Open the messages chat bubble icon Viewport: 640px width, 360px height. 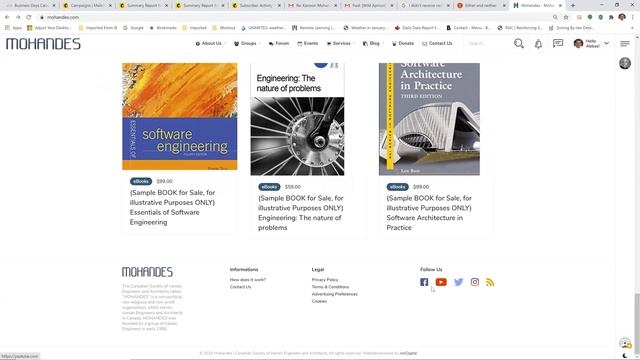[x=558, y=44]
